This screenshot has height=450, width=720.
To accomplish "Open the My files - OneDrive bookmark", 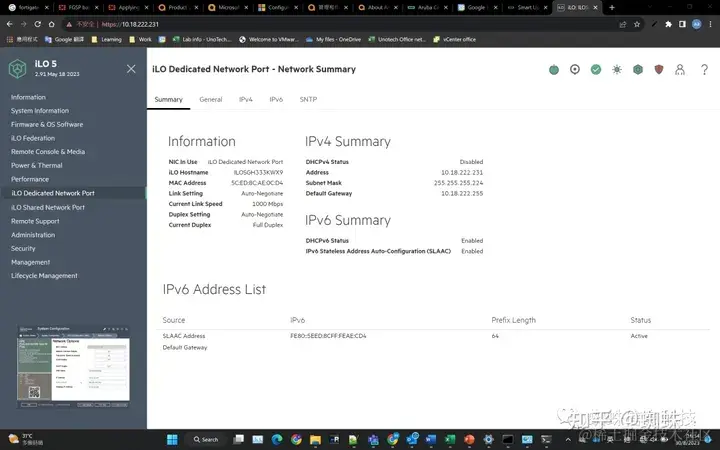I will 333,39.
